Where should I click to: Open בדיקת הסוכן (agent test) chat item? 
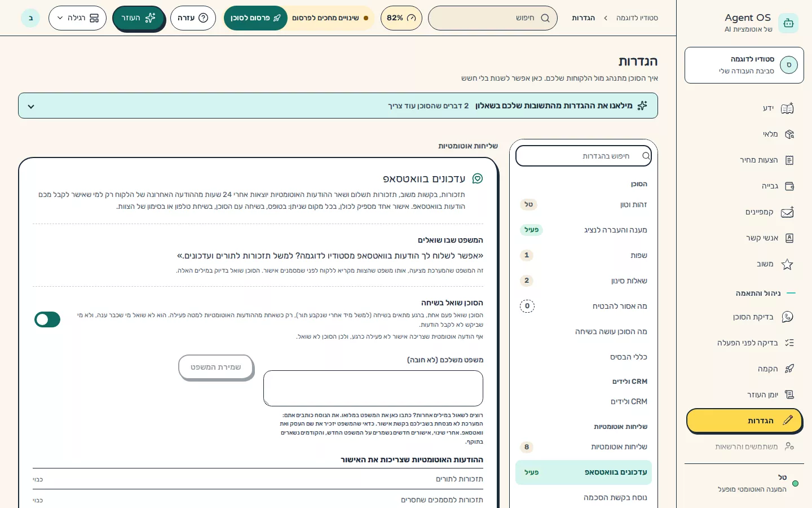[x=744, y=317]
